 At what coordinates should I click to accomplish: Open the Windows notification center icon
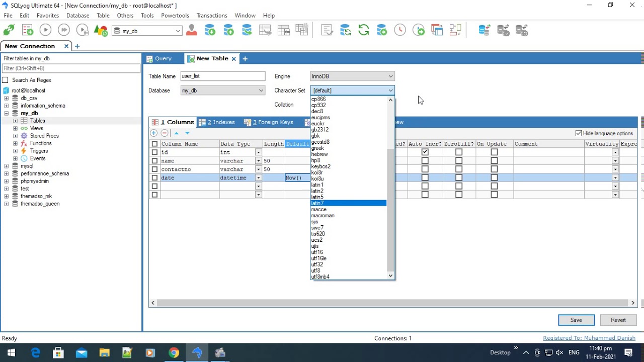tap(628, 353)
